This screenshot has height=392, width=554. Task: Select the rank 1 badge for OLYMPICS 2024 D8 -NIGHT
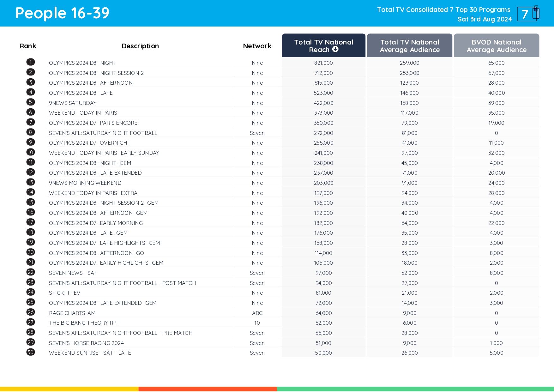pos(30,62)
